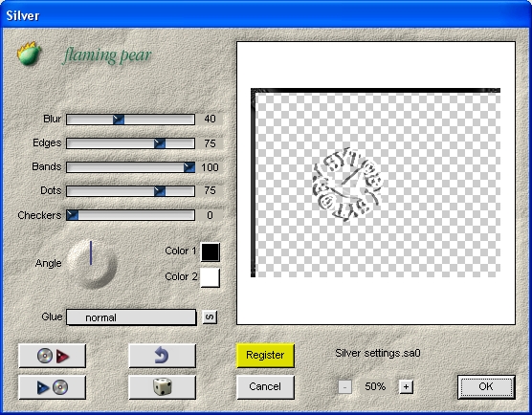Click the Dots value 75

[x=210, y=190]
